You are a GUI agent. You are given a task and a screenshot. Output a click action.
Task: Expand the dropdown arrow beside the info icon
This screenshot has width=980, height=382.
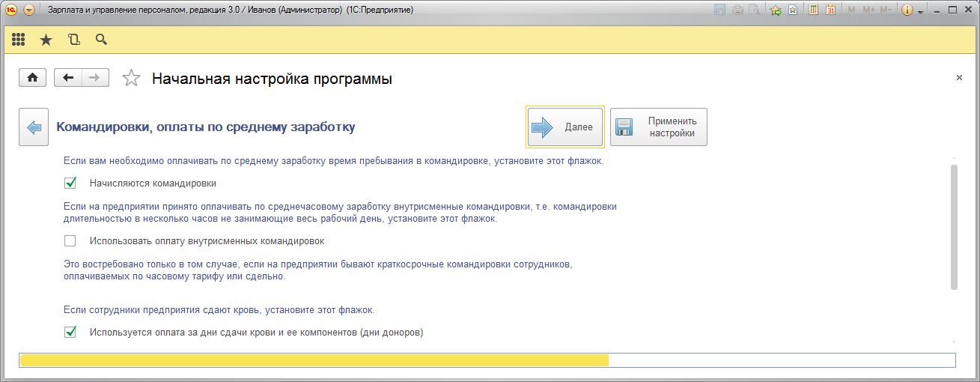(x=921, y=10)
